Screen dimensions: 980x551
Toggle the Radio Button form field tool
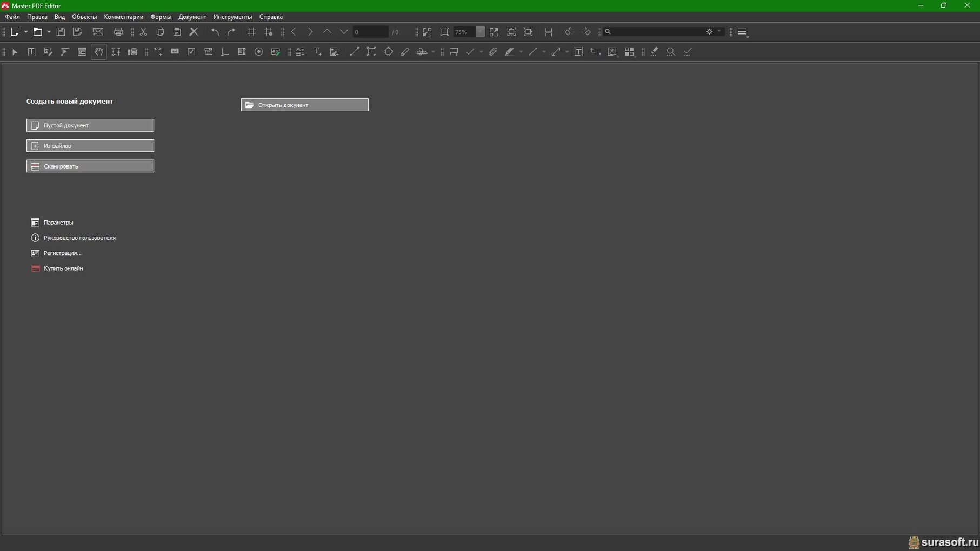[x=259, y=52]
